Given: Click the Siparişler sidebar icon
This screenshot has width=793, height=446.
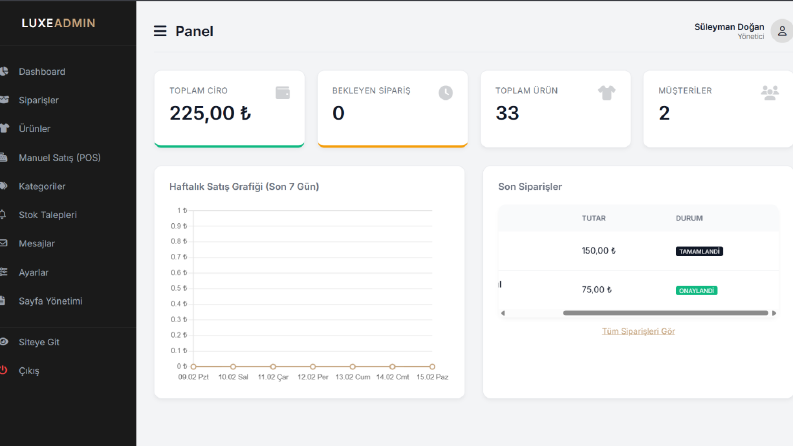Looking at the screenshot, I should (x=4, y=100).
